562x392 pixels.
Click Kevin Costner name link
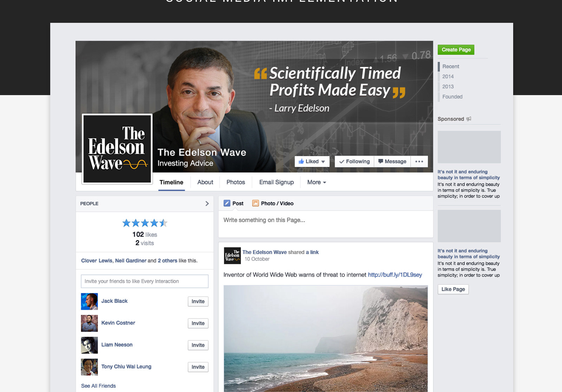[x=118, y=323]
